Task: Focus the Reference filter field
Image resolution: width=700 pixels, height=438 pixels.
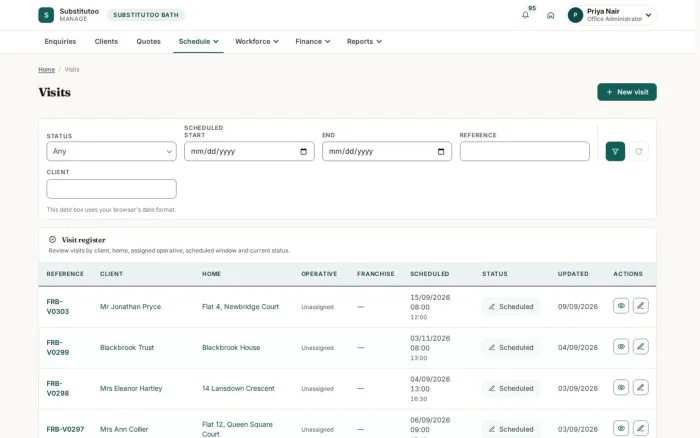Action: (x=525, y=151)
